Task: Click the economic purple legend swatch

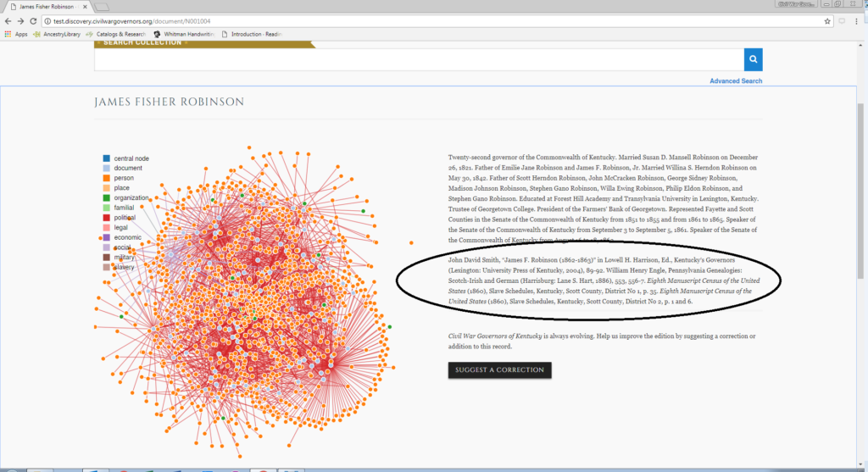Action: 106,237
